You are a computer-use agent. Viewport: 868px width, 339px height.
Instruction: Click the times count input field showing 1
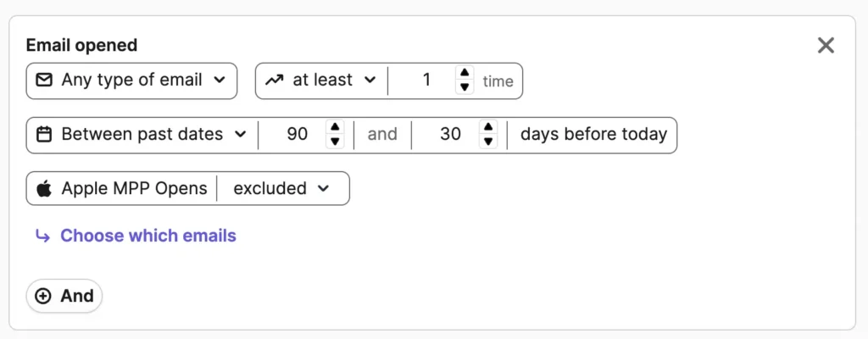click(x=426, y=81)
